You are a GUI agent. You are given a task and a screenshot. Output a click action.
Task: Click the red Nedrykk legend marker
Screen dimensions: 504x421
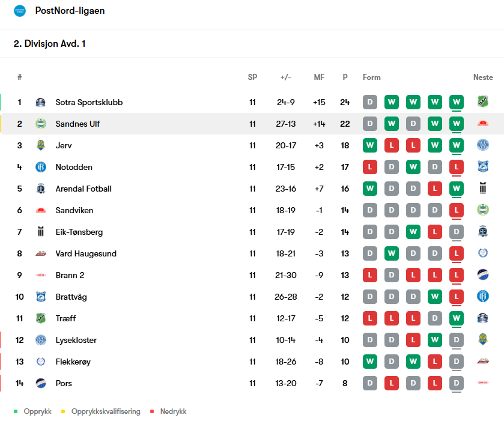pos(152,411)
